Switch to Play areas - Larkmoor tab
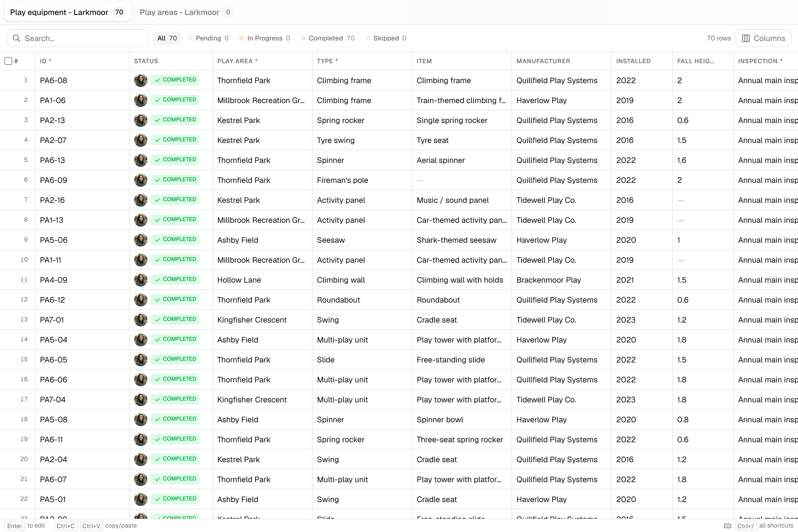Screen dimensions: 798x532 [x=185, y=12]
